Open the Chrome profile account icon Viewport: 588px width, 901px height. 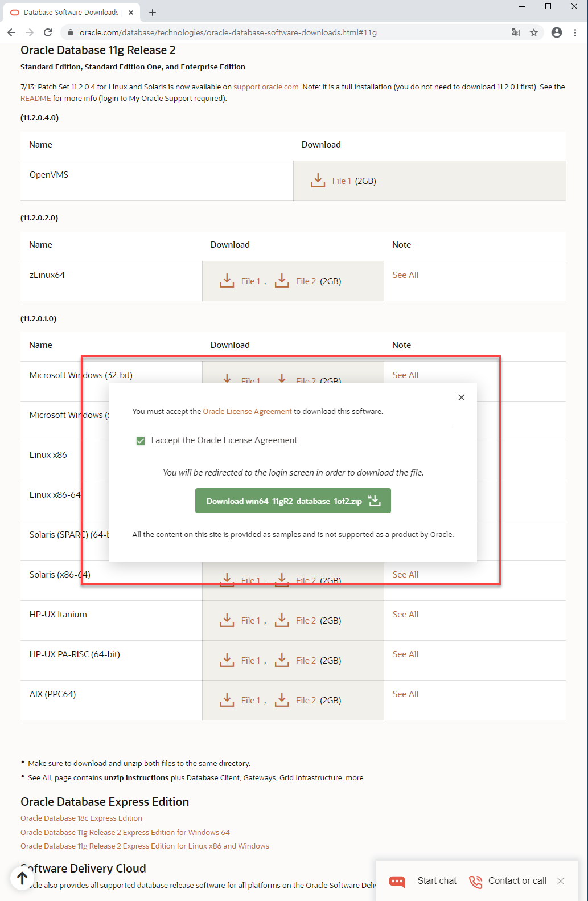[557, 32]
